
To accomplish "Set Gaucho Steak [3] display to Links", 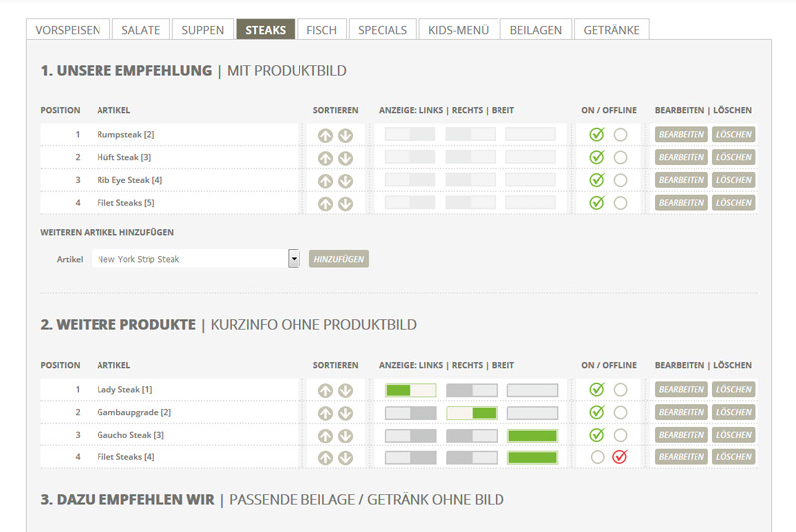I will [411, 436].
